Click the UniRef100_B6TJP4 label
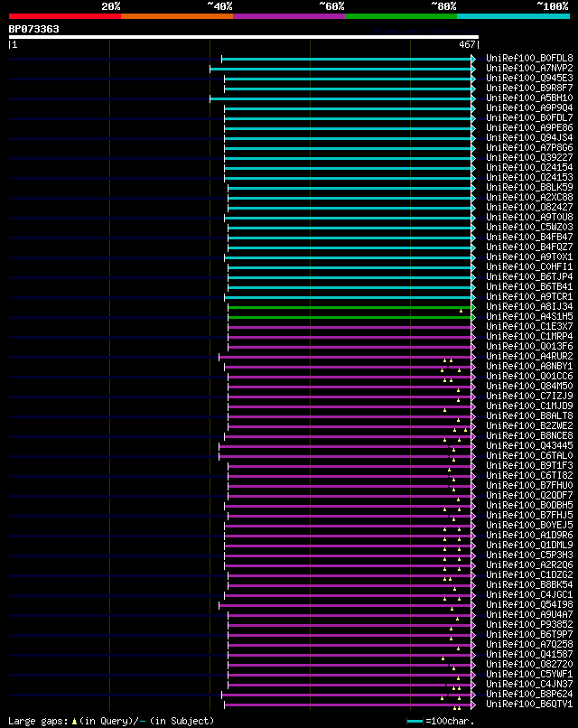This screenshot has width=578, height=728. pos(529,276)
